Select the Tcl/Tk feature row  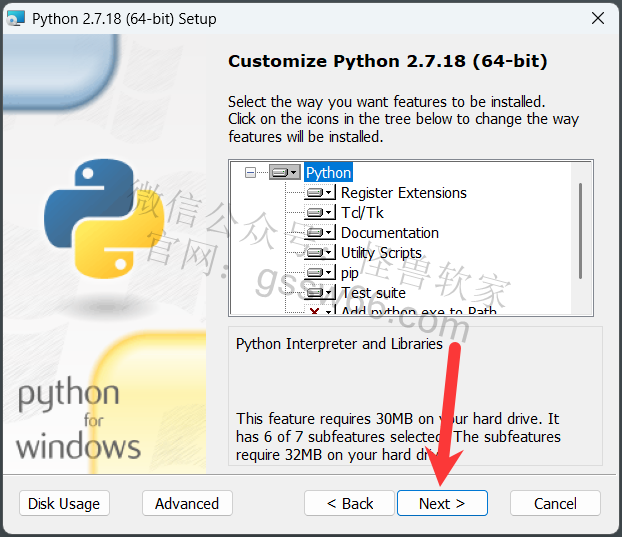click(362, 213)
